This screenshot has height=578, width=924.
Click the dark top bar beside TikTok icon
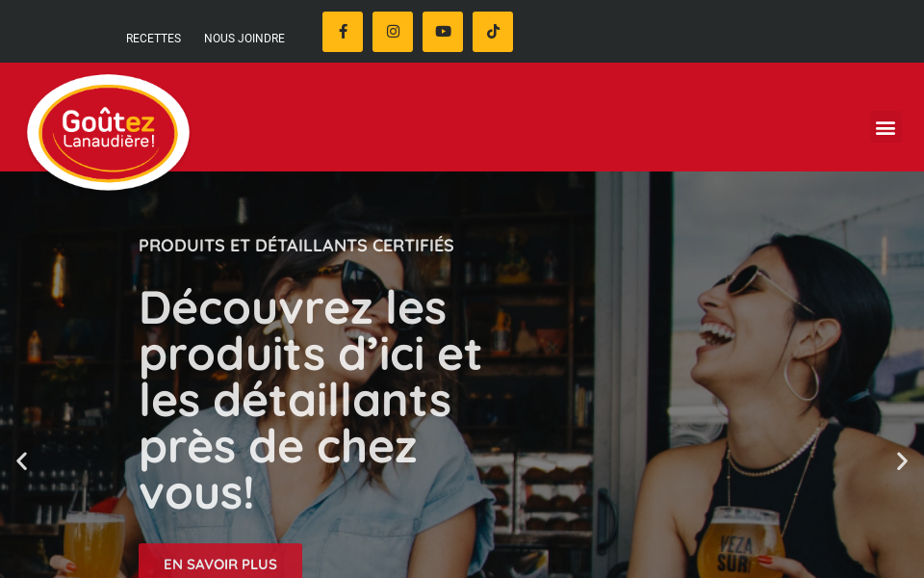pyautogui.click(x=707, y=31)
